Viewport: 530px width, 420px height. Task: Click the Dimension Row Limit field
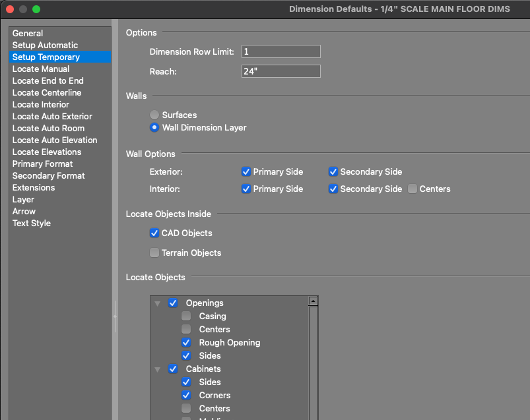[x=281, y=51]
